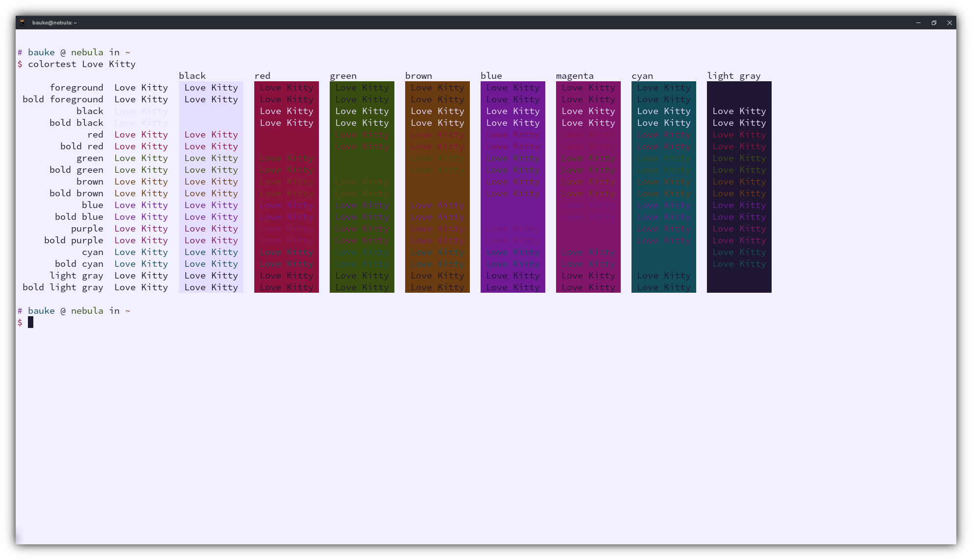Click the 'brown' column header
The height and width of the screenshot is (560, 972).
pyautogui.click(x=418, y=76)
